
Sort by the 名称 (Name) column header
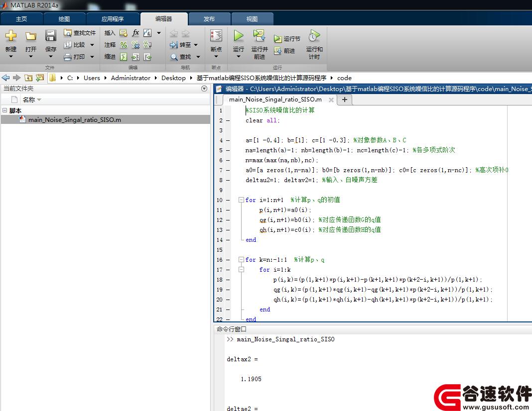coord(29,100)
